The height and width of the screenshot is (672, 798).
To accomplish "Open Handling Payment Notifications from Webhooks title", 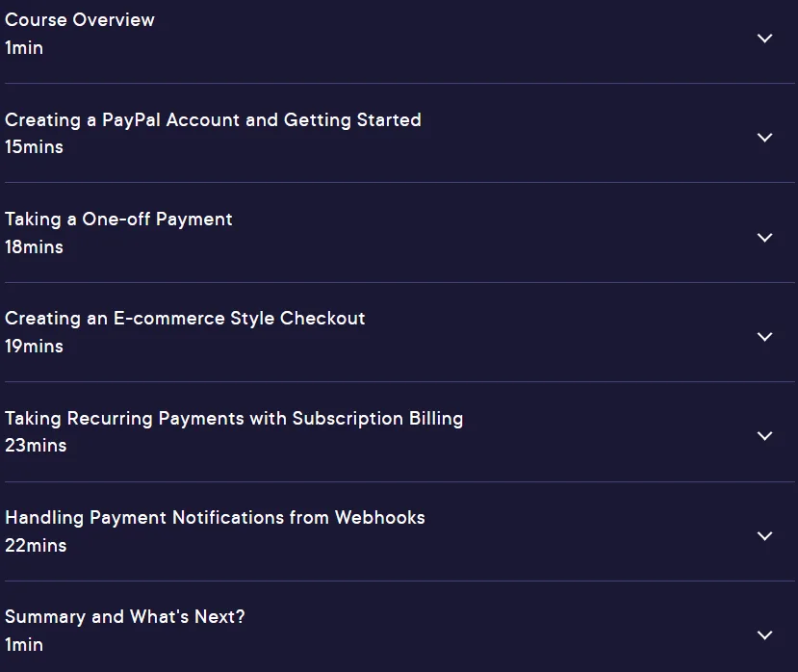I will pos(215,518).
